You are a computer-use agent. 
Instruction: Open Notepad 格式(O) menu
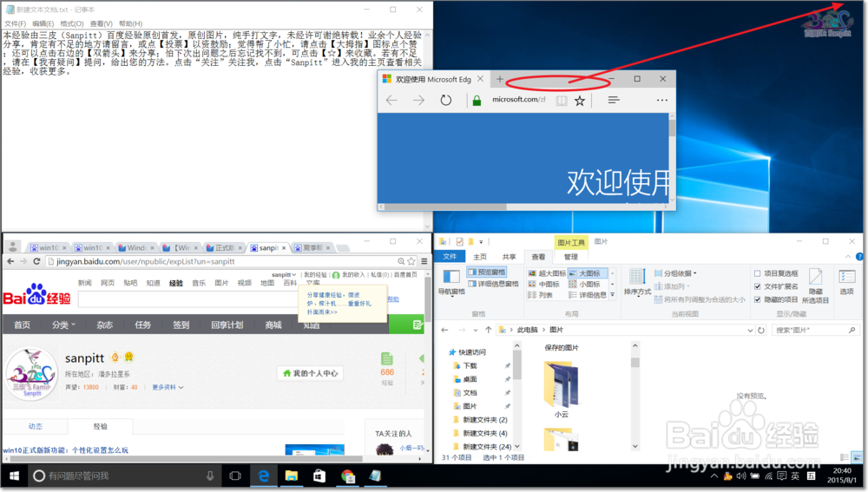coord(72,23)
